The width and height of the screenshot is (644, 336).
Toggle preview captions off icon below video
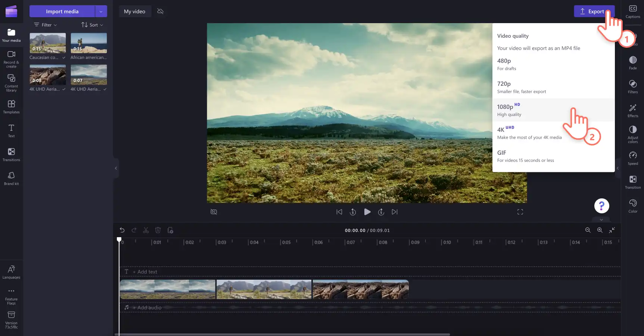(214, 212)
